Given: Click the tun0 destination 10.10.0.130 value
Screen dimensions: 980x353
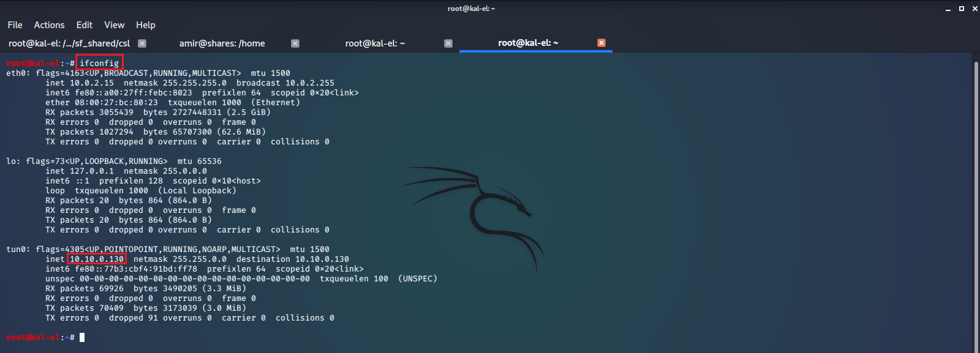Looking at the screenshot, I should [x=322, y=259].
